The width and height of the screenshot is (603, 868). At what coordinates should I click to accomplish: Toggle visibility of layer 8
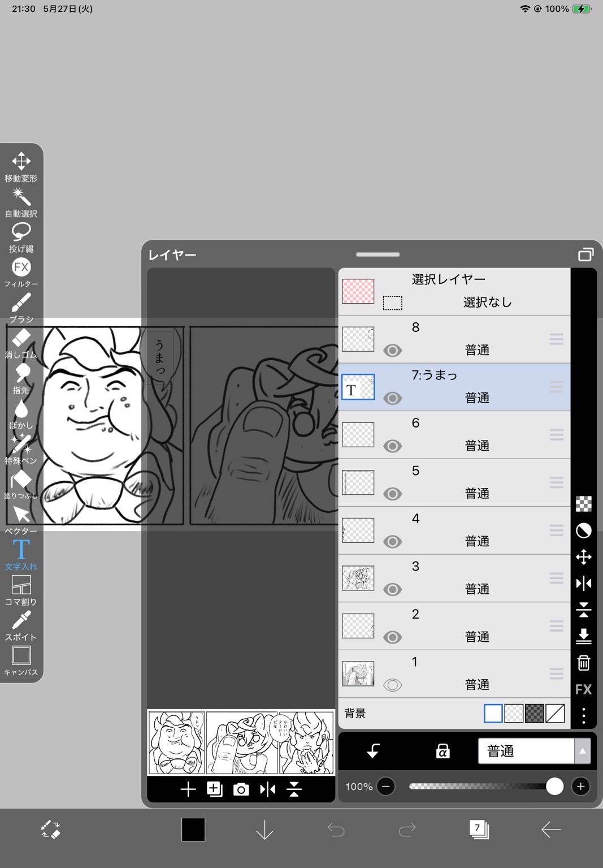click(392, 351)
